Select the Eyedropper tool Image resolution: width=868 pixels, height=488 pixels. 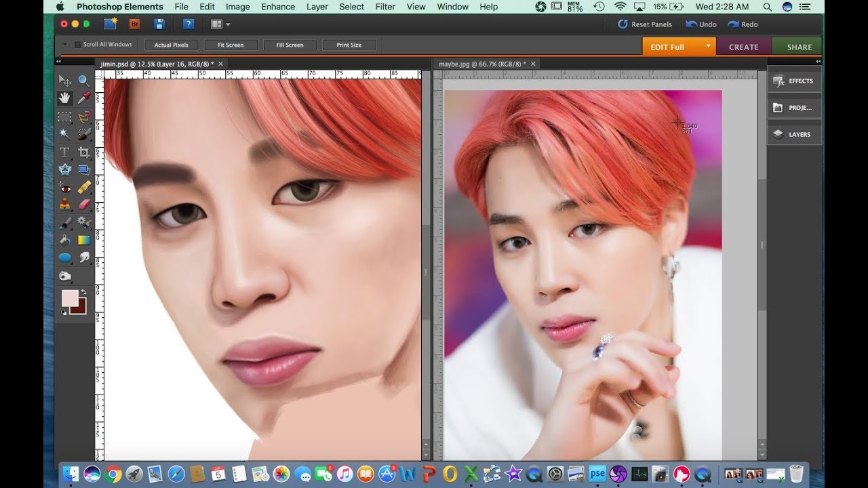pos(83,98)
